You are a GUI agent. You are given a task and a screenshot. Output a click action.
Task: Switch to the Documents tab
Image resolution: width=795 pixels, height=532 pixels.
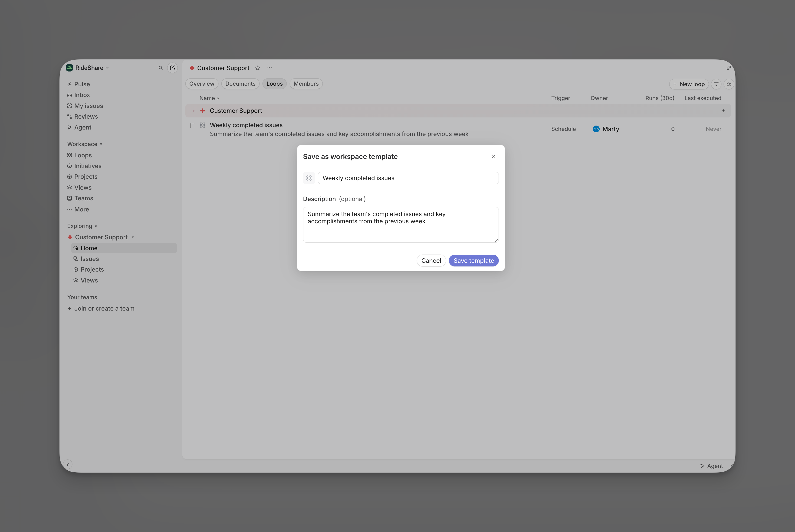[240, 84]
